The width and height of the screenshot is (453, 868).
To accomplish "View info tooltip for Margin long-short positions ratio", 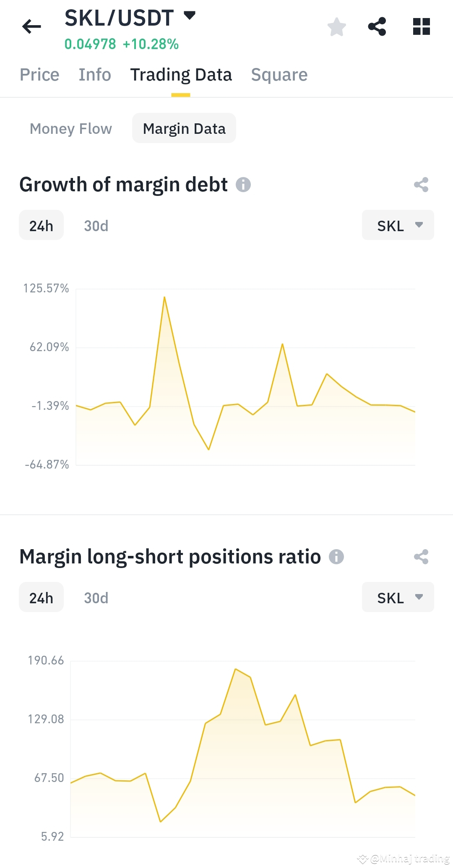I will (337, 557).
